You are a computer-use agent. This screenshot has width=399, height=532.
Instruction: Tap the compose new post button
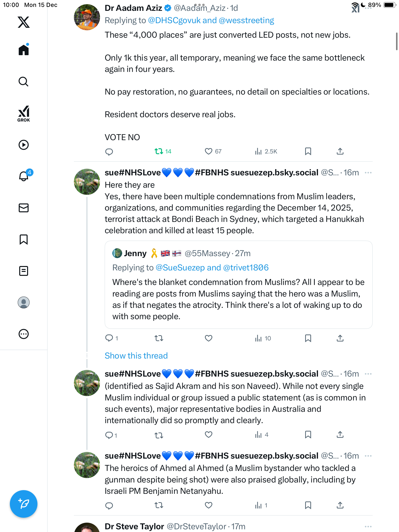24,504
